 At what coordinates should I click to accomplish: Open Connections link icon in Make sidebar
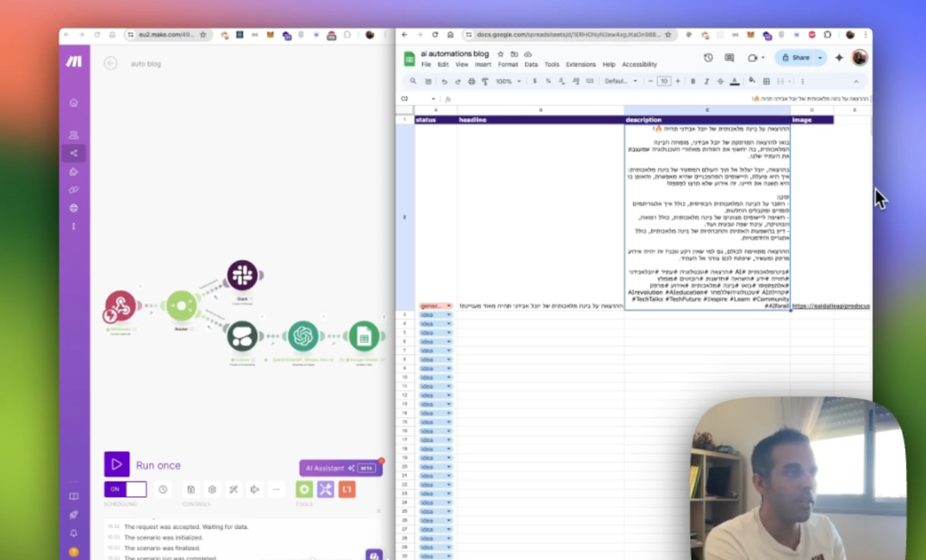tap(74, 190)
